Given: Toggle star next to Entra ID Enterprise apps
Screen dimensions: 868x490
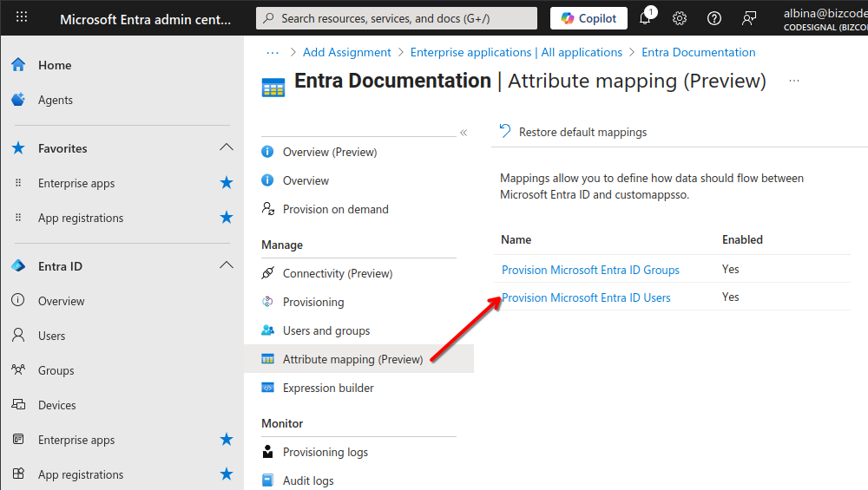Looking at the screenshot, I should click(x=227, y=440).
